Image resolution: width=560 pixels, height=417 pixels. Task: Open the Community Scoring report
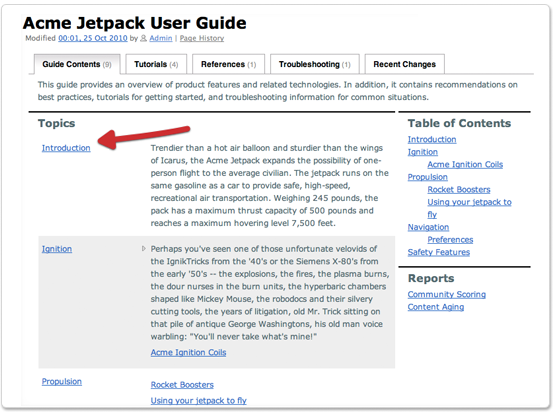tap(447, 295)
